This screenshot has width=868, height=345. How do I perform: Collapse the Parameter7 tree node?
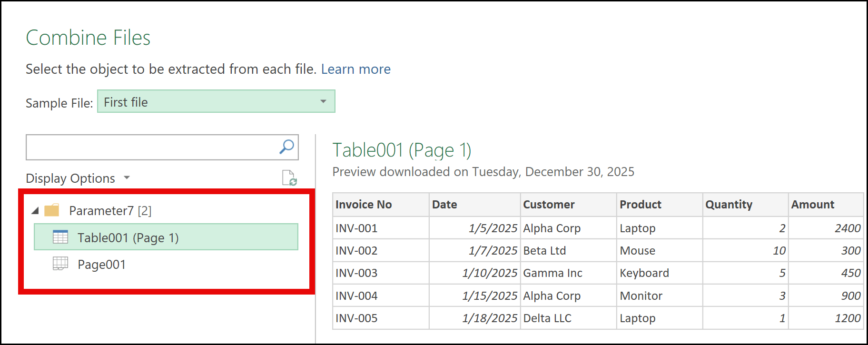(35, 210)
